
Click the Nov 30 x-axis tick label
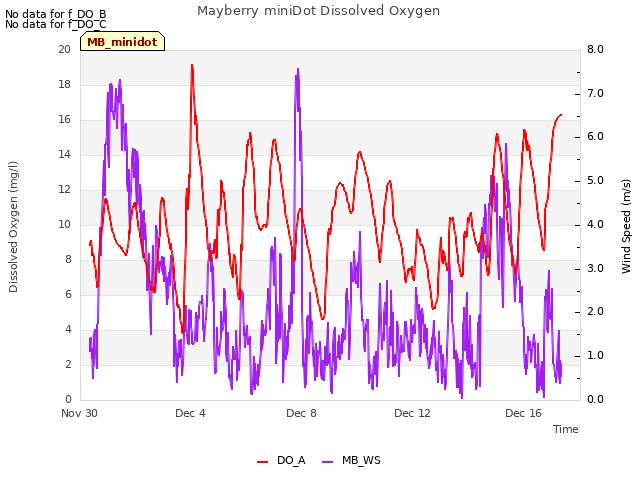[x=79, y=413]
